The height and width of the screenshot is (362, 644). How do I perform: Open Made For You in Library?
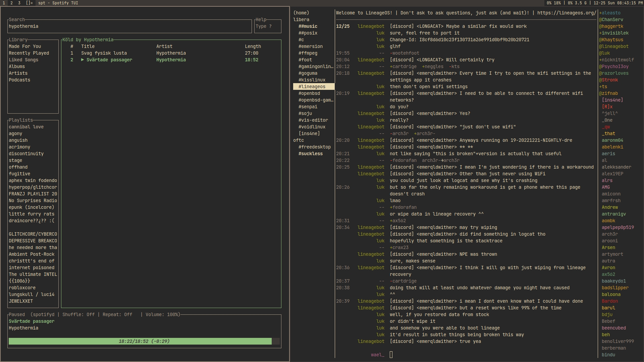point(25,46)
